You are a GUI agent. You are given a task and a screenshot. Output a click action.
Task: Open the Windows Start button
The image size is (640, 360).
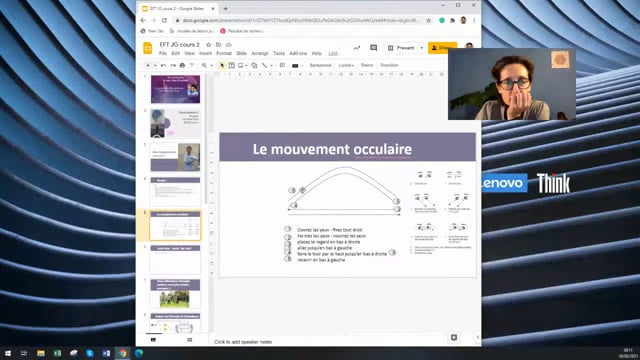click(7, 353)
